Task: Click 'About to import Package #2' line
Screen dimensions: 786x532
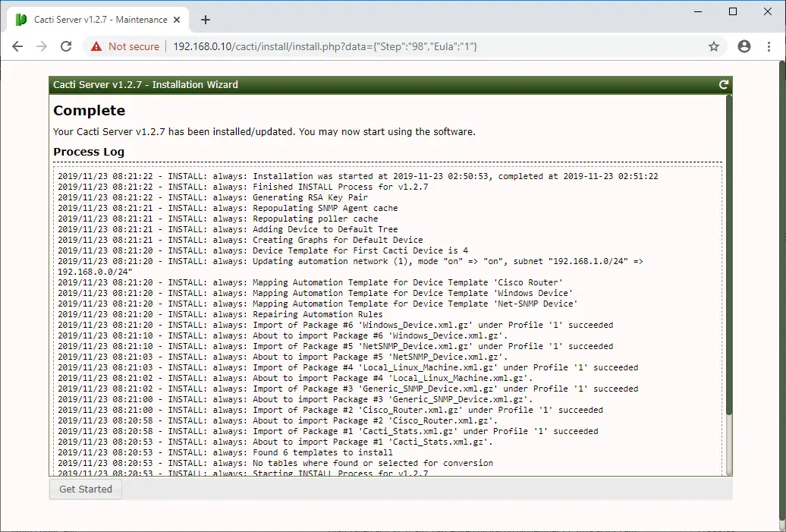Action: pyautogui.click(x=278, y=420)
